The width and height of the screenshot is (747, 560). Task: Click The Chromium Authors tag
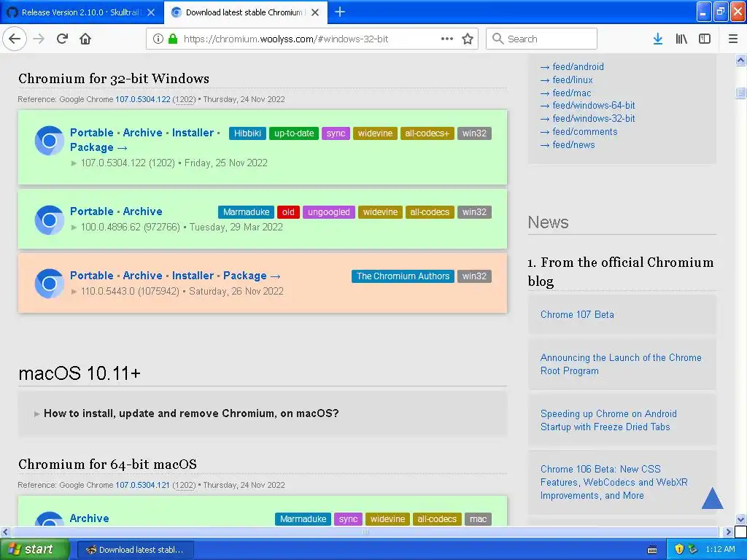tap(403, 276)
